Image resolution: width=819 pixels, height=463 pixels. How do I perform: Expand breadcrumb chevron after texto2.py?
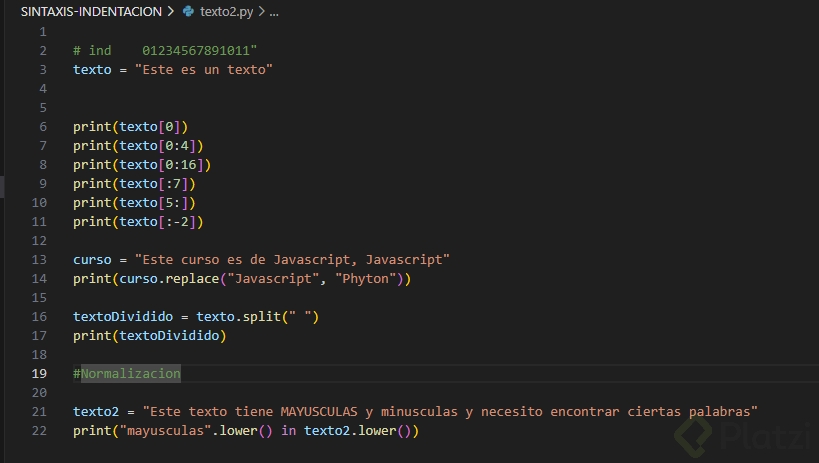click(261, 11)
